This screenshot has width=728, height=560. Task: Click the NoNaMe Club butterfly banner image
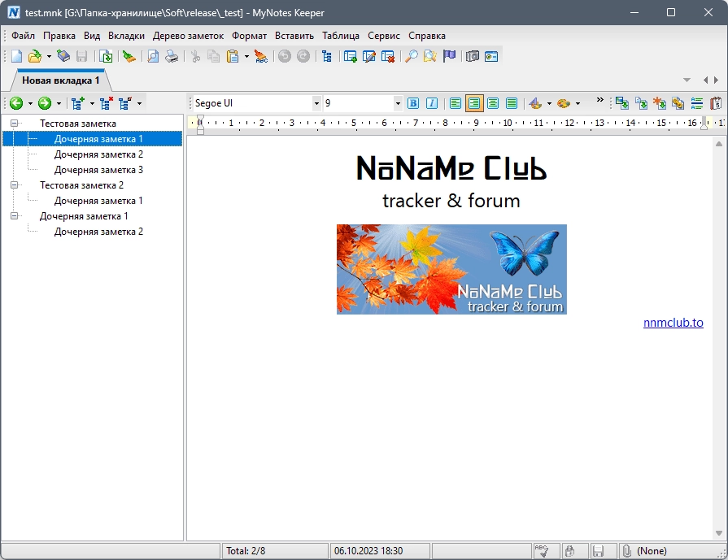[451, 269]
